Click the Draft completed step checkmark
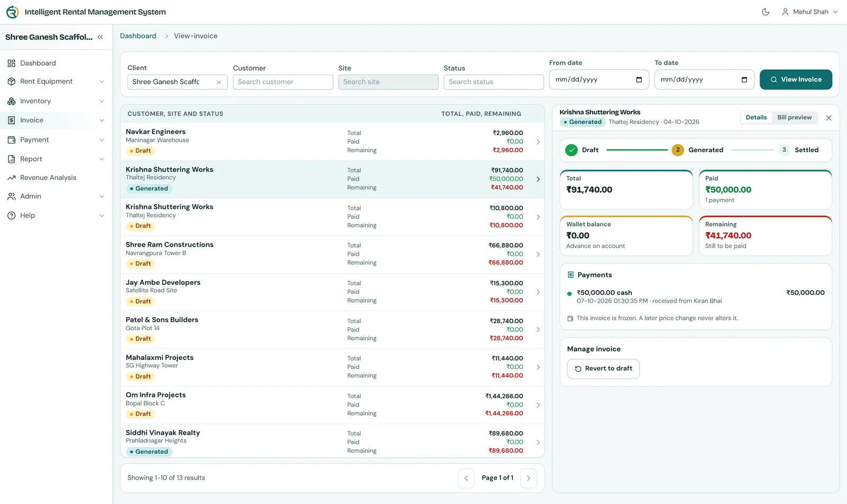Screen dimensions: 847x504 tap(571, 150)
